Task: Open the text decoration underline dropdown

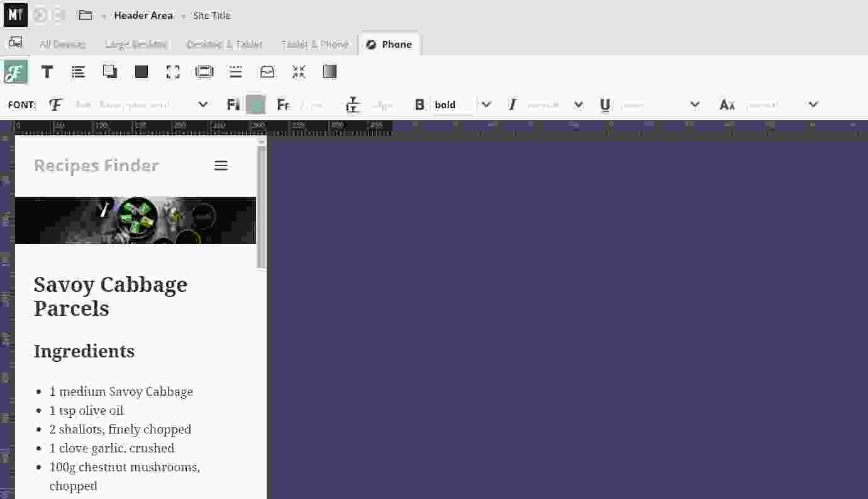Action: (694, 104)
